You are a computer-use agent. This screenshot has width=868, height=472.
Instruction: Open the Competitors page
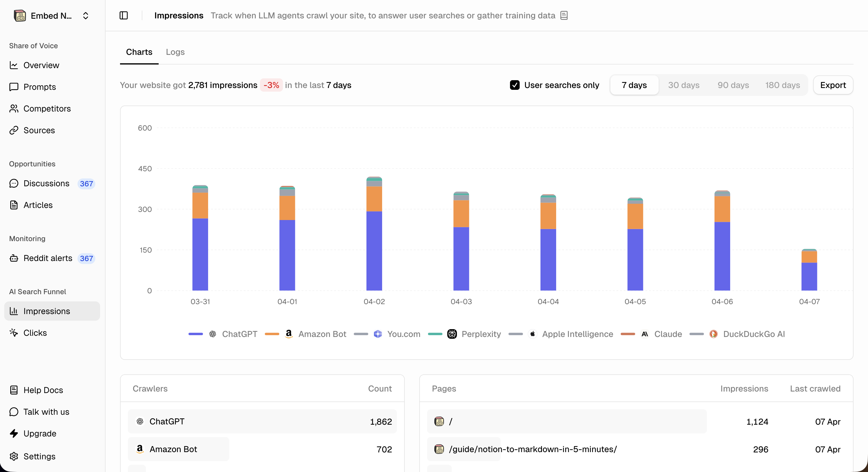[47, 109]
